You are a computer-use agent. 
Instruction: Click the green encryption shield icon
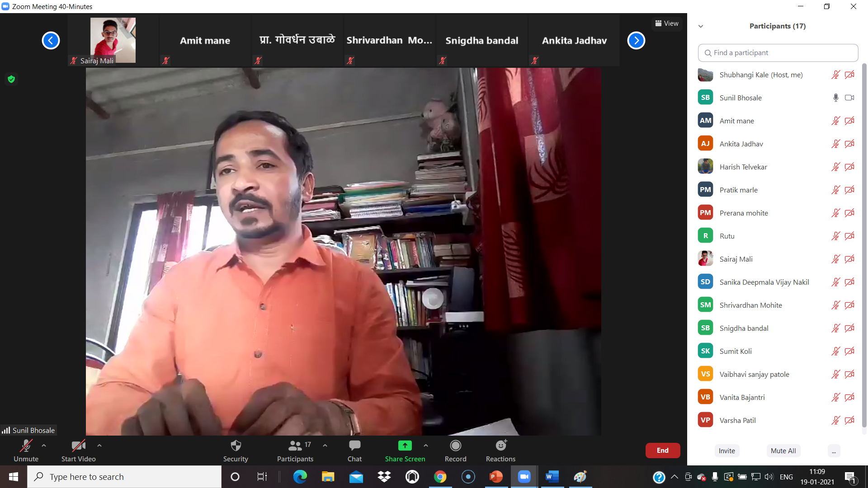[11, 79]
